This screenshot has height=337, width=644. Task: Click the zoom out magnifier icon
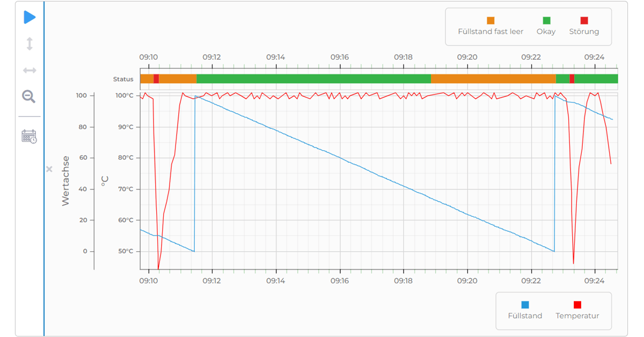[29, 97]
